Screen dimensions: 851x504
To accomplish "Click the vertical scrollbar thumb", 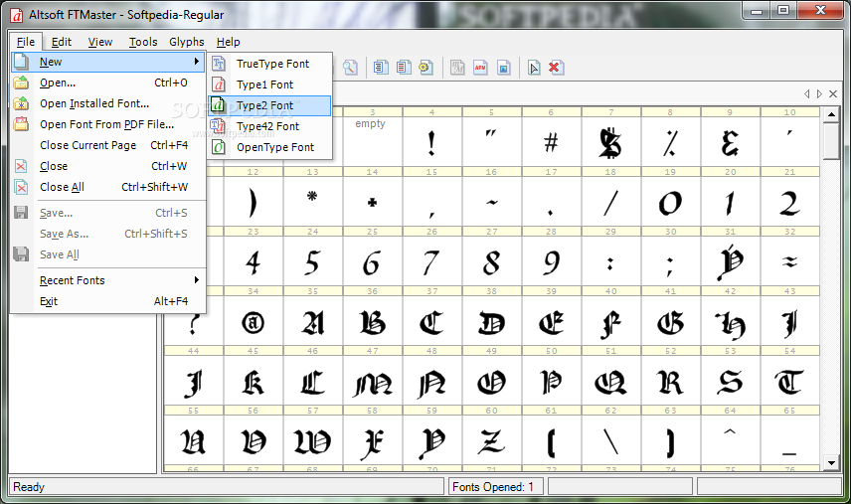I will point(831,140).
